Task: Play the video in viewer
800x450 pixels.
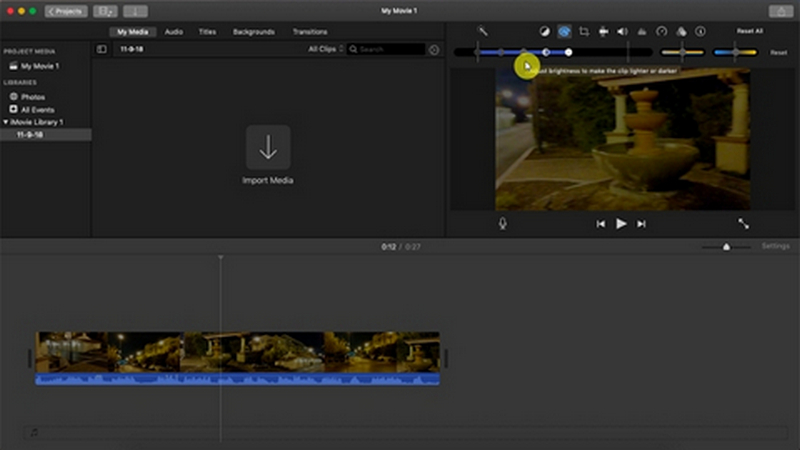Action: (x=620, y=223)
